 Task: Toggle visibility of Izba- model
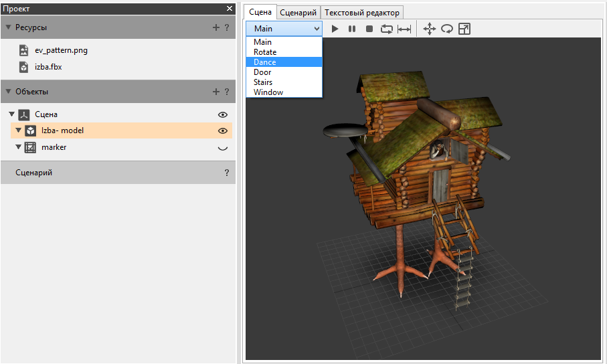(223, 130)
